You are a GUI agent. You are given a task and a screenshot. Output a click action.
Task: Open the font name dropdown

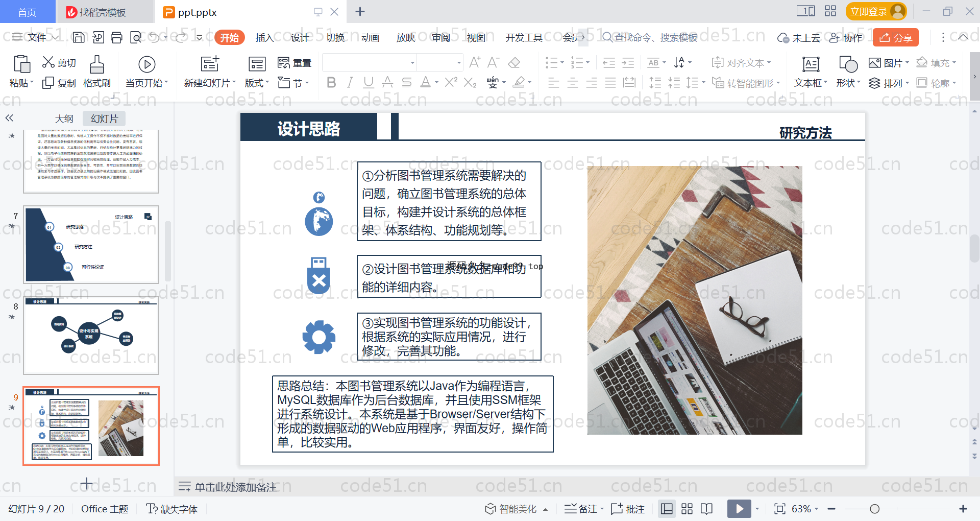[x=412, y=63]
